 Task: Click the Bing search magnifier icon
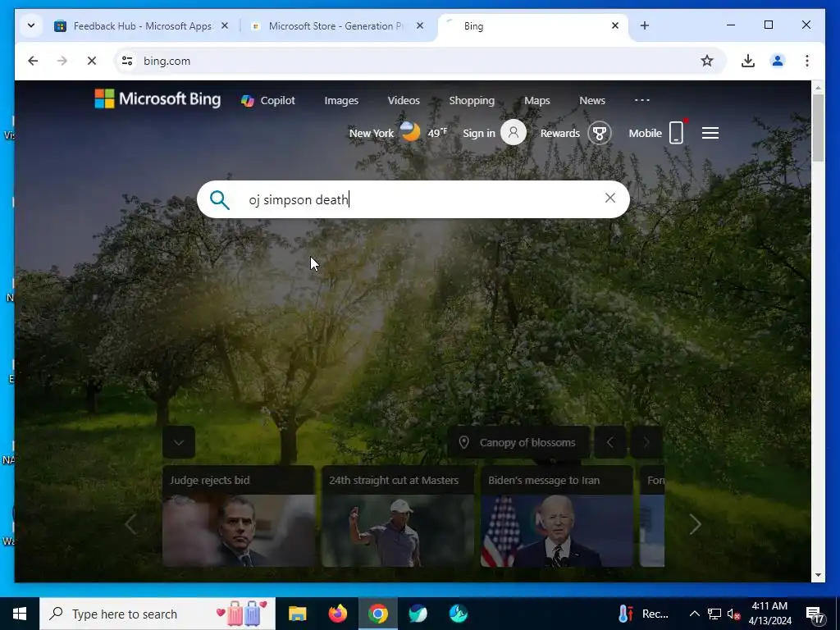tap(220, 200)
